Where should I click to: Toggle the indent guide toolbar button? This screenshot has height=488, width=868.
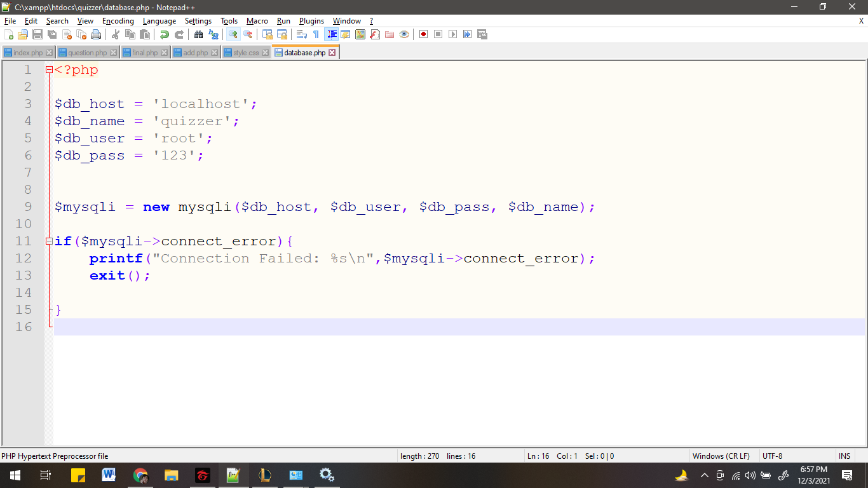(332, 34)
